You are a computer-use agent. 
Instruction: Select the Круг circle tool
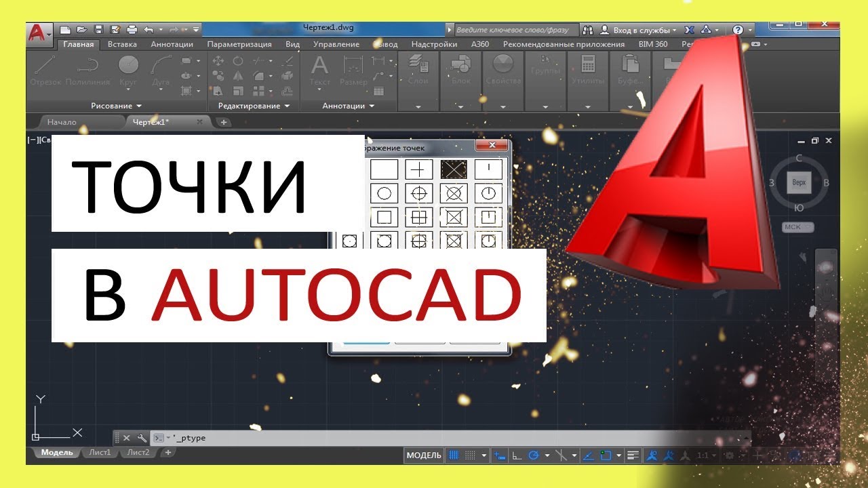(x=128, y=70)
